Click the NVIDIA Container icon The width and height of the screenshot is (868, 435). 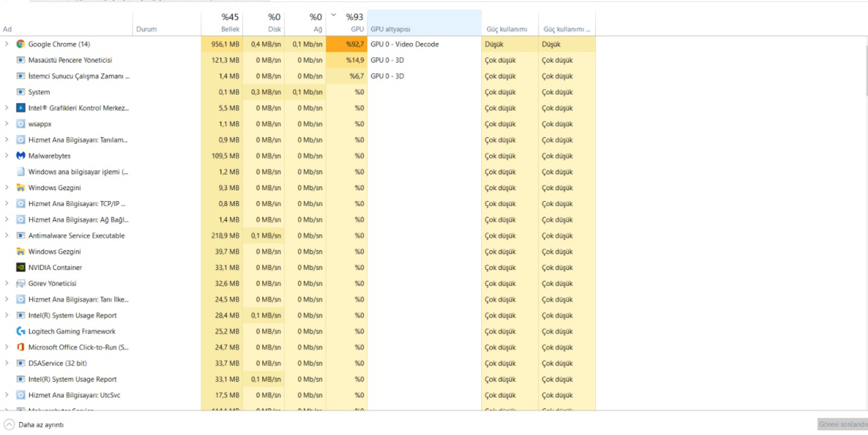(20, 267)
